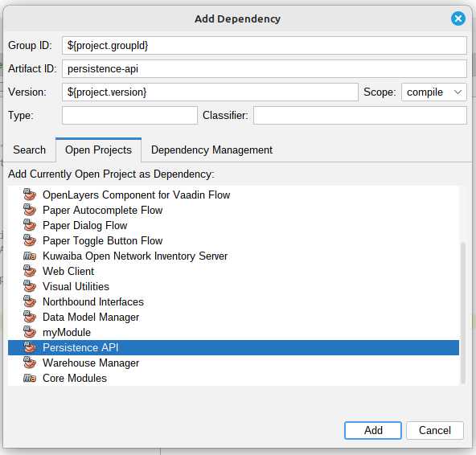Select the Visual Utilities project
476x455 pixels.
(x=233, y=286)
